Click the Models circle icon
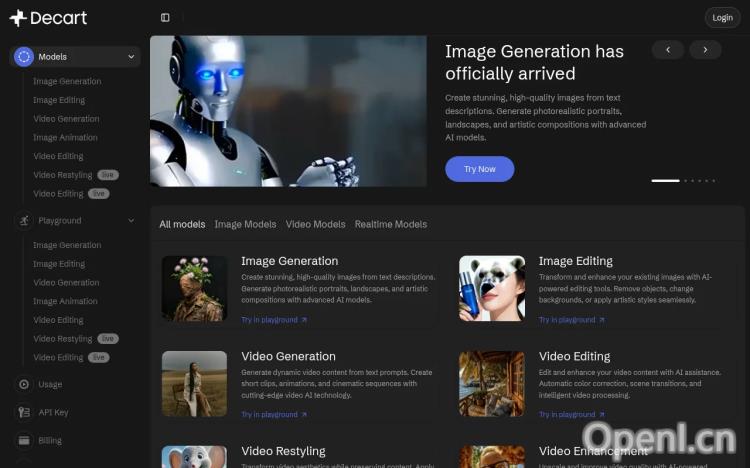This screenshot has height=468, width=750. (x=24, y=57)
